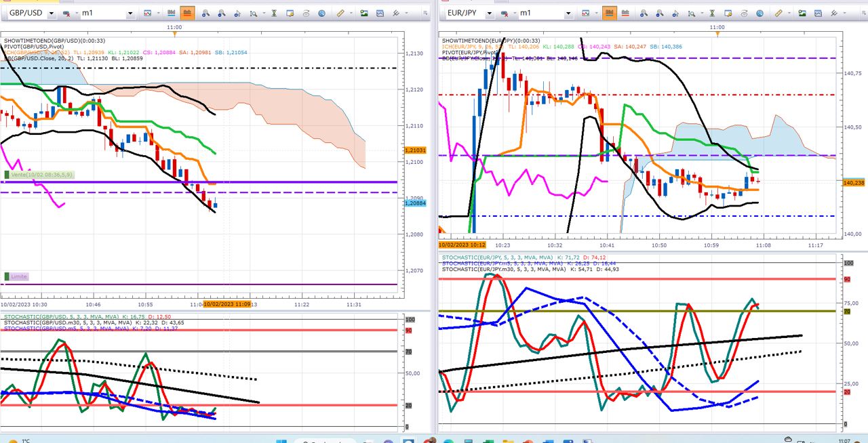The height and width of the screenshot is (443, 868).
Task: Click the 1,20884 blue price label
Action: [x=414, y=203]
